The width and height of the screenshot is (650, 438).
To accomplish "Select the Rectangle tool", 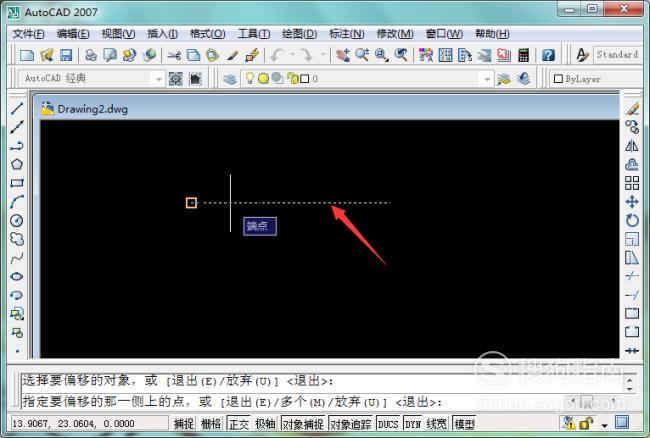I will tap(17, 183).
